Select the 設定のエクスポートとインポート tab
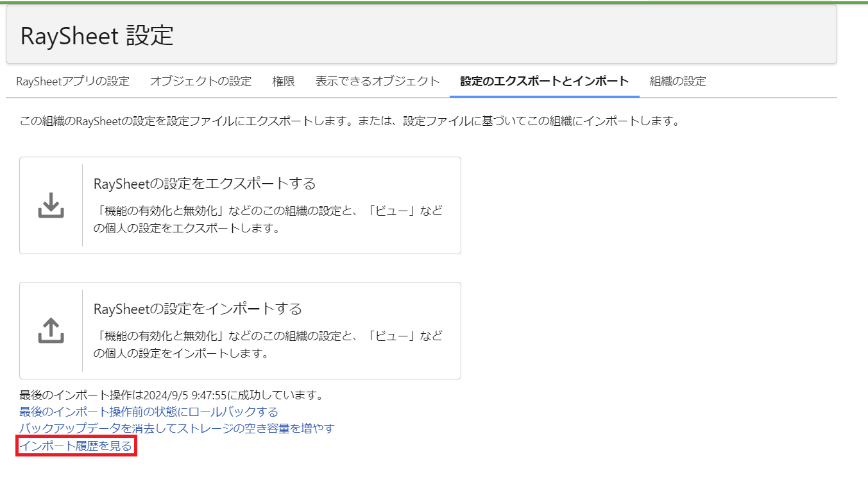Screen dimensions: 868x486 coord(545,82)
